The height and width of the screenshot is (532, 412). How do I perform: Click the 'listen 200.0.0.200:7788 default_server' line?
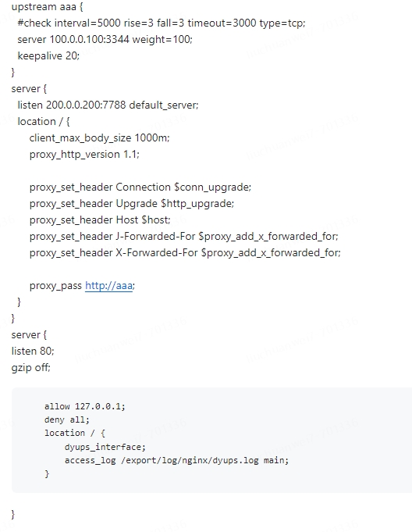pyautogui.click(x=108, y=105)
